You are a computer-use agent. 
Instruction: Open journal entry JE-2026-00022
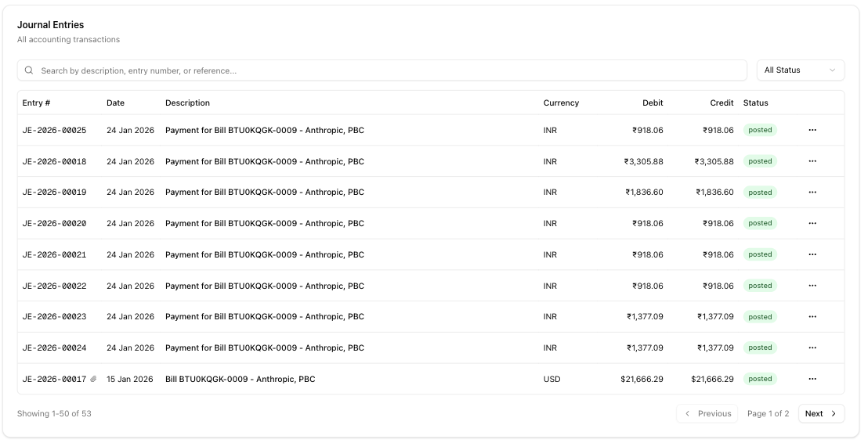(x=54, y=286)
